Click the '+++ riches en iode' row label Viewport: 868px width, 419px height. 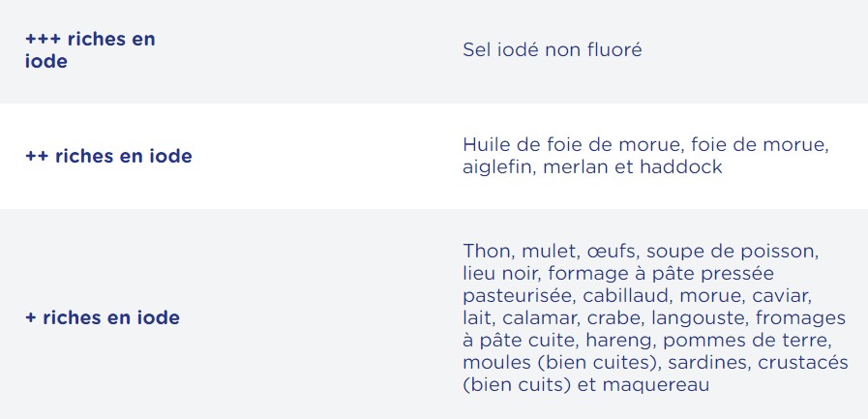click(x=90, y=50)
